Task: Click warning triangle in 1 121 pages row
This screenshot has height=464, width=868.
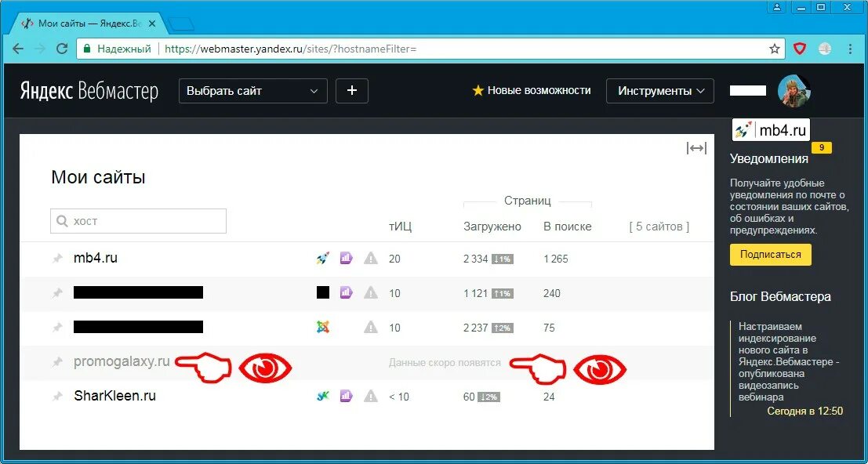Action: [x=370, y=292]
